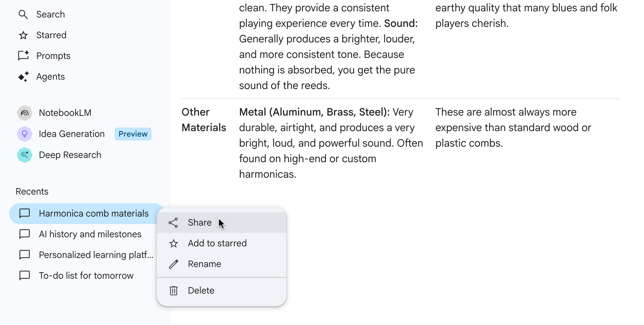Screen dimensions: 644x325
Task: Select Add to starred menu option
Action: tap(217, 243)
